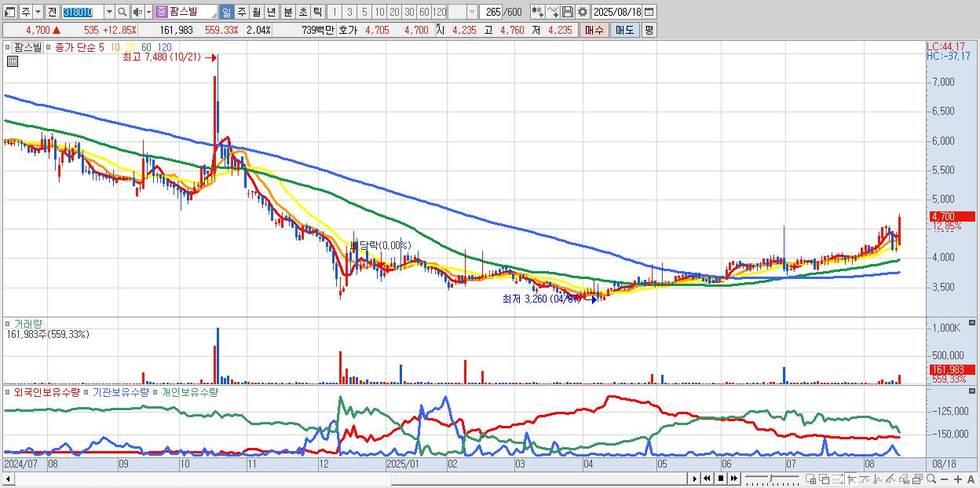
Task: Click the 종가 단순 moving average label
Action: pyautogui.click(x=75, y=47)
